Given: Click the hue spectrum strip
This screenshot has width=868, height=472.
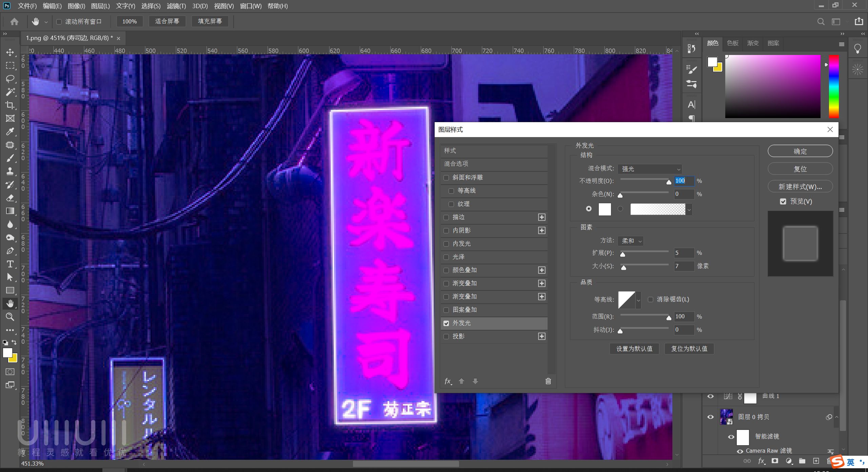Looking at the screenshot, I should [x=834, y=87].
